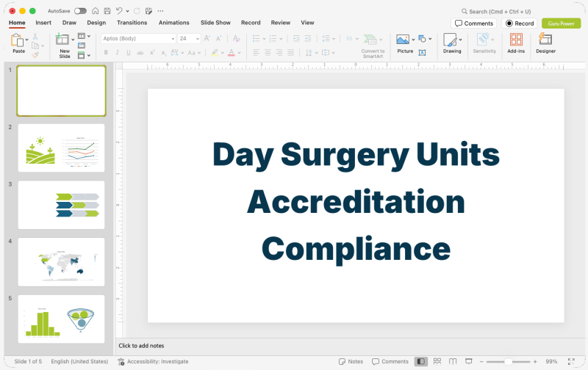
Task: Toggle Superscript formatting
Action: click(x=152, y=52)
